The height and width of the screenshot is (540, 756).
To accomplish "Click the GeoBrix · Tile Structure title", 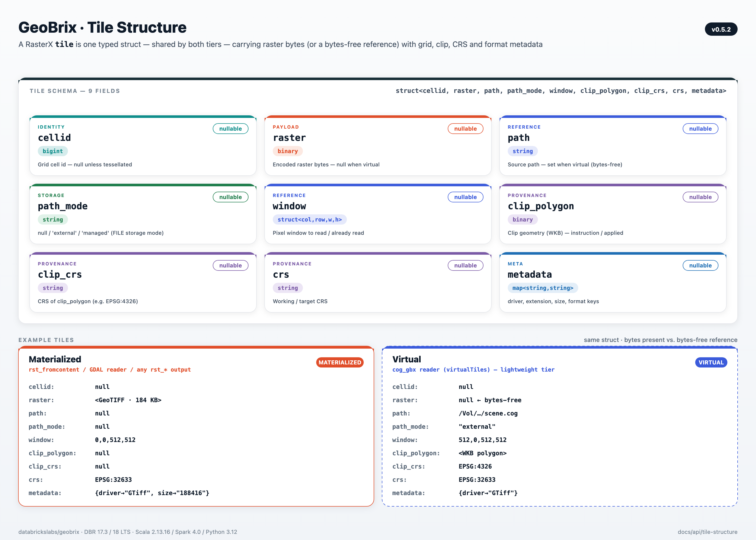I will (102, 27).
